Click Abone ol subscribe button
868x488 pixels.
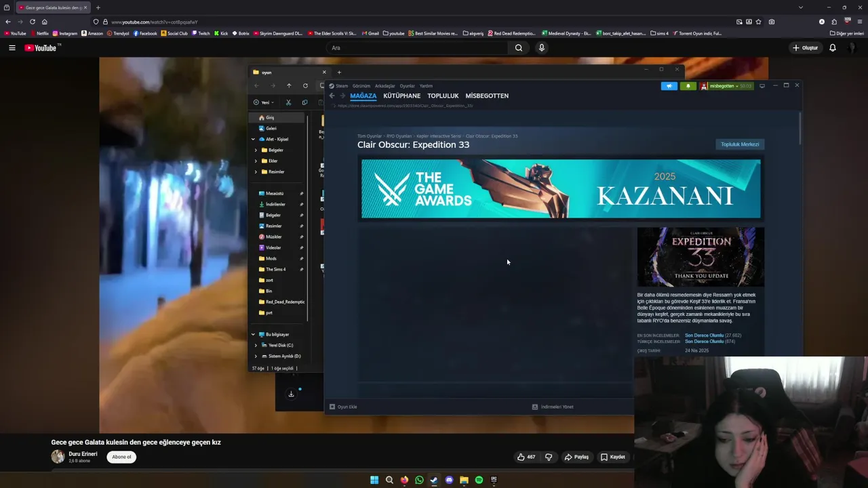(121, 457)
